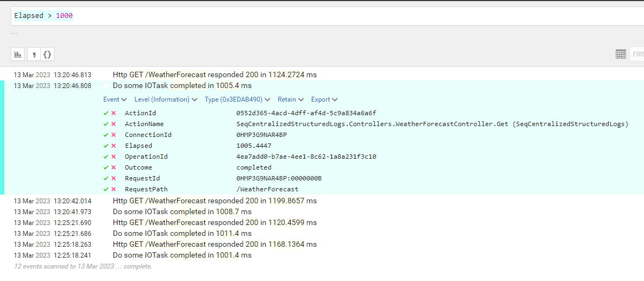
Task: Click the curly braces JSON icon
Action: click(48, 54)
